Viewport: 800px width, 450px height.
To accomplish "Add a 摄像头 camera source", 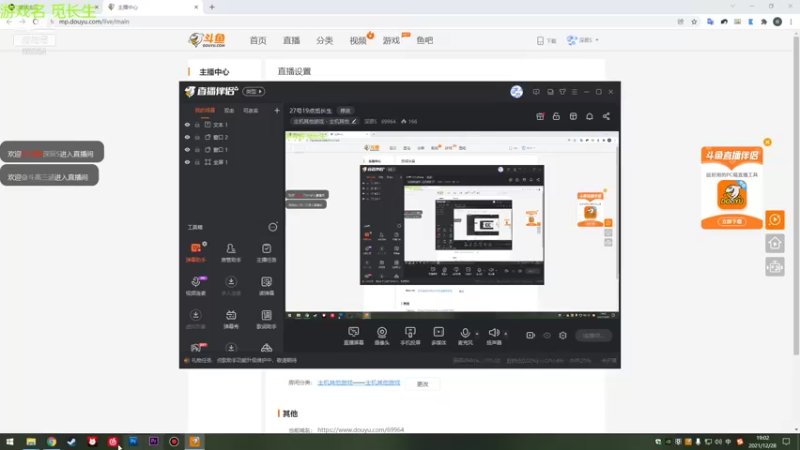I will tap(382, 336).
